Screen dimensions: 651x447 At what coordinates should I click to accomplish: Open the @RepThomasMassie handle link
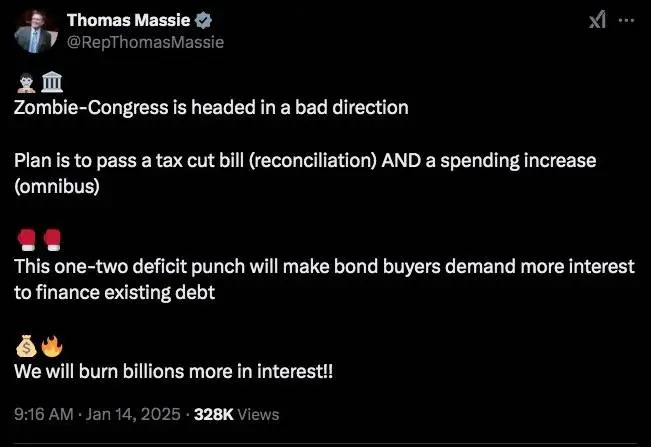[145, 42]
